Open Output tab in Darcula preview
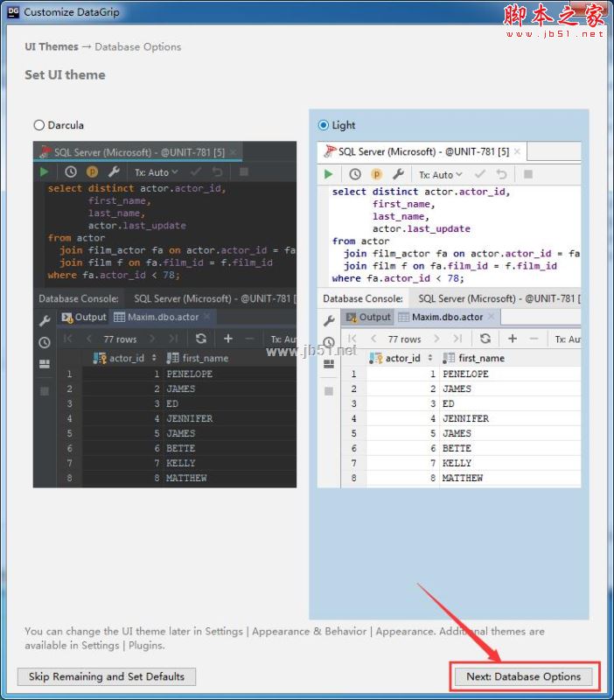Screen dimensions: 614x700 84,317
